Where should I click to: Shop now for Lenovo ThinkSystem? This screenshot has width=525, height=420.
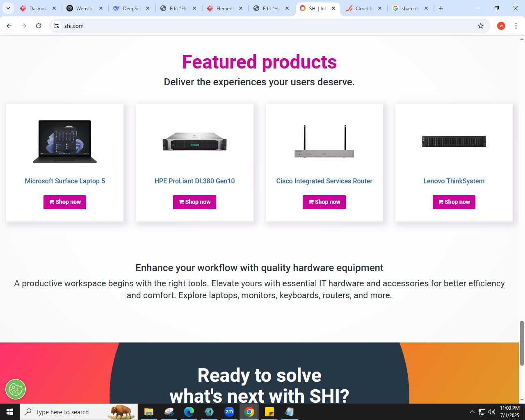click(x=454, y=202)
